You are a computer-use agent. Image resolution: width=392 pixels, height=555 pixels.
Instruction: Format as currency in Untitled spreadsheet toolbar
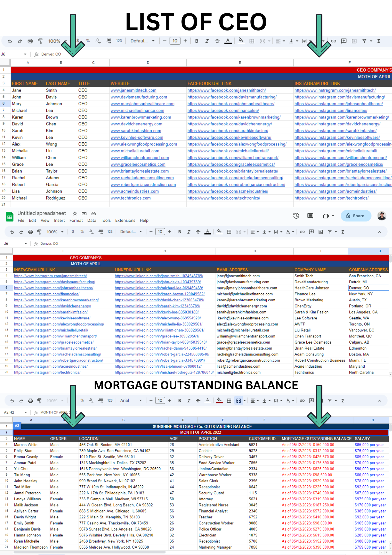click(x=73, y=231)
